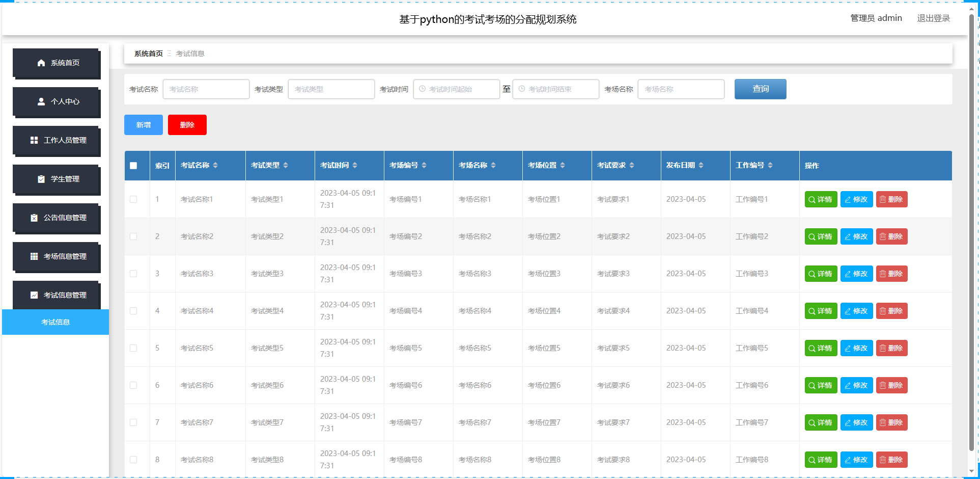The image size is (980, 479).
Task: Click the home icon beside 系统首页
Action: (x=41, y=63)
